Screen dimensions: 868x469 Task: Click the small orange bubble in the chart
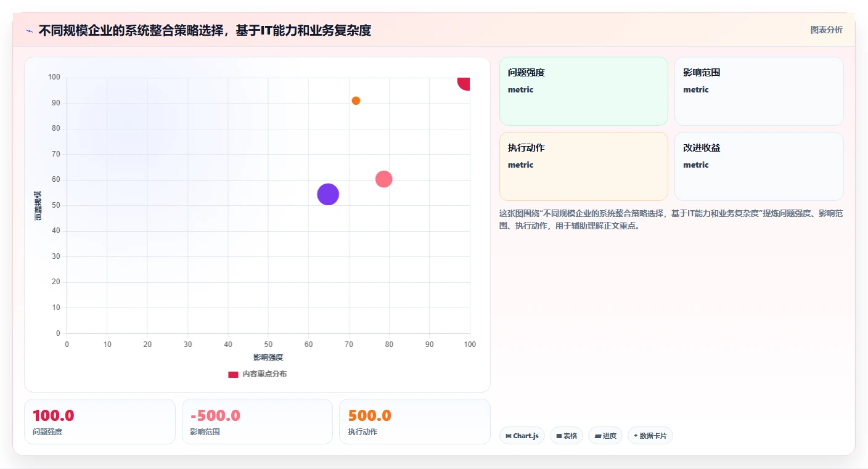click(356, 100)
